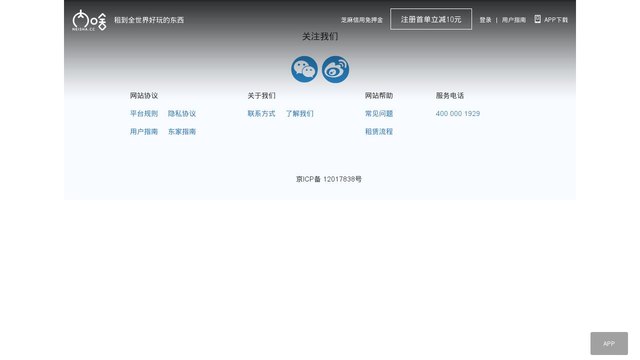Open 用户指南 under 网站协议

pos(144,131)
